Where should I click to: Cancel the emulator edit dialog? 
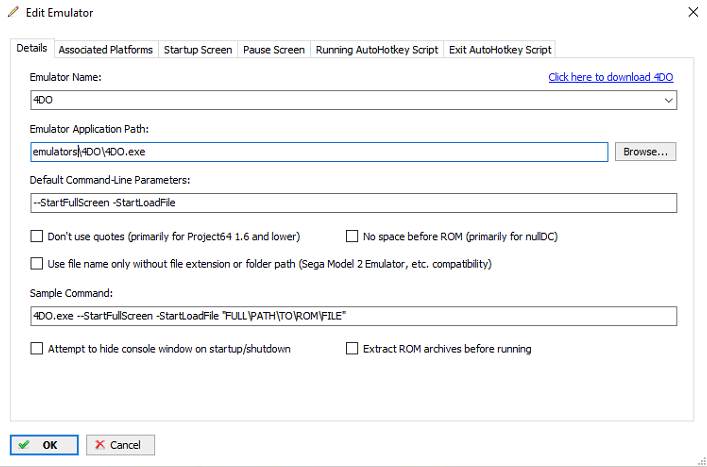[x=120, y=445]
